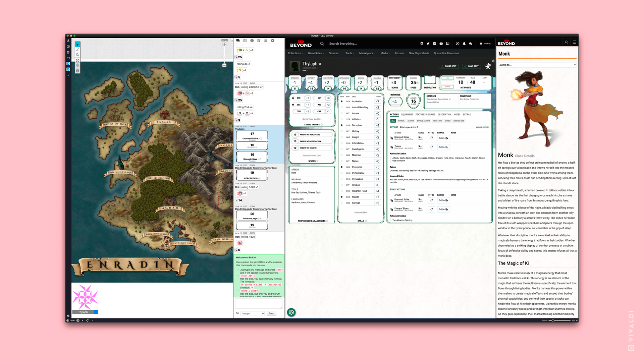Expand the Media menu
644x362 pixels.
click(x=385, y=53)
